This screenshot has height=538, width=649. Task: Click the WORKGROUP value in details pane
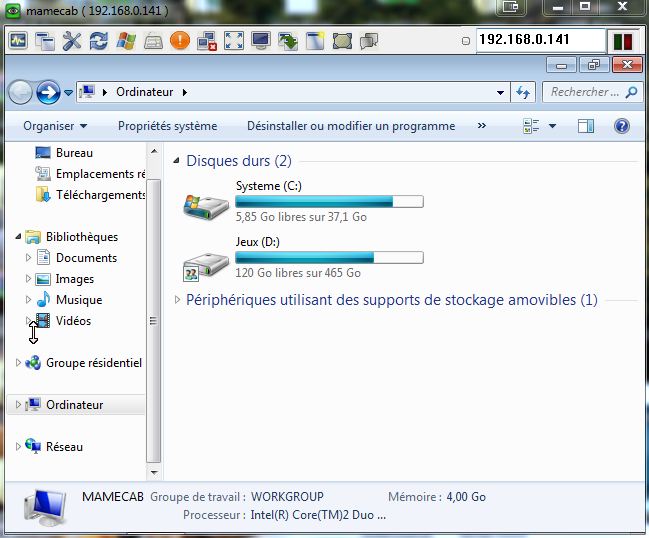[287, 497]
